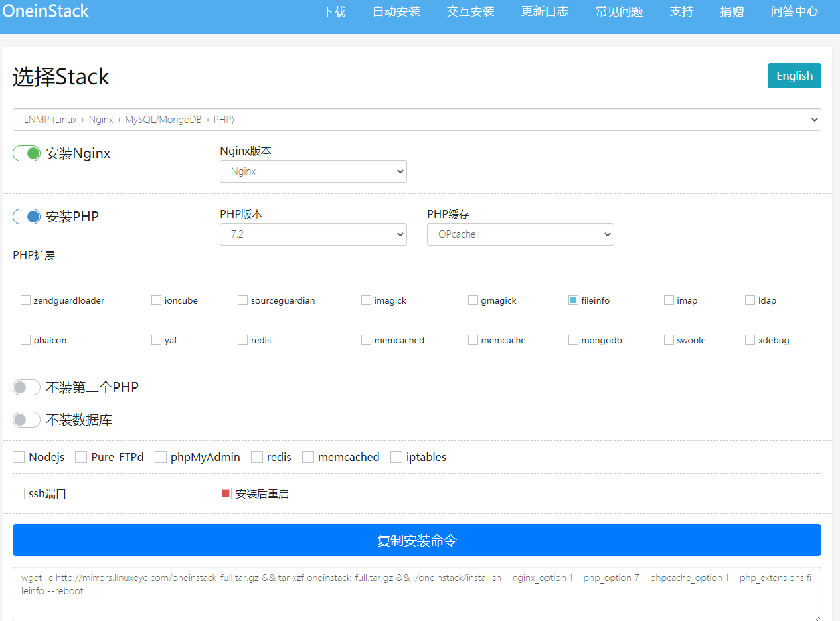The height and width of the screenshot is (621, 840).
Task: Go to 自动安装 in the navigation bar
Action: click(x=396, y=11)
